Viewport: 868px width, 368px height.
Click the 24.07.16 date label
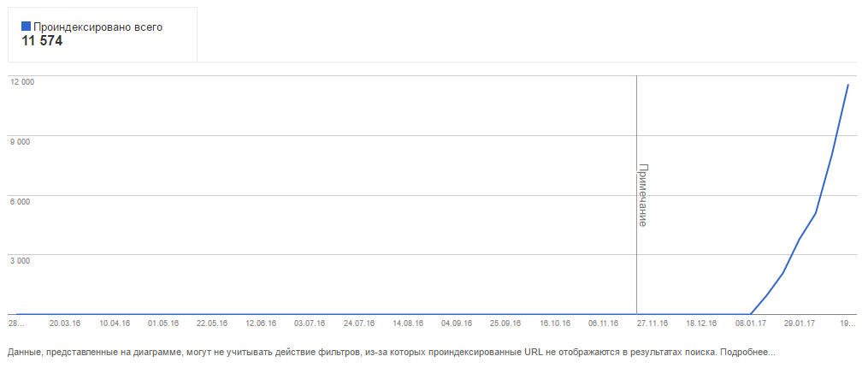click(x=359, y=324)
